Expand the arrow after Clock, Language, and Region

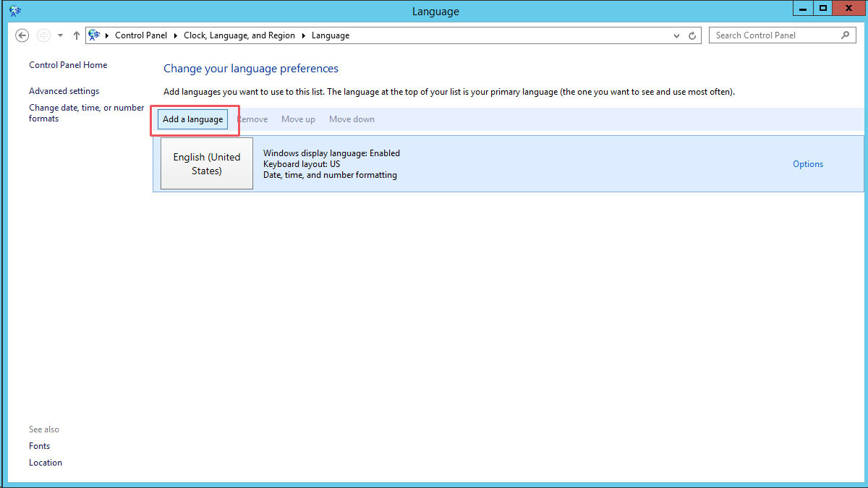coord(304,35)
